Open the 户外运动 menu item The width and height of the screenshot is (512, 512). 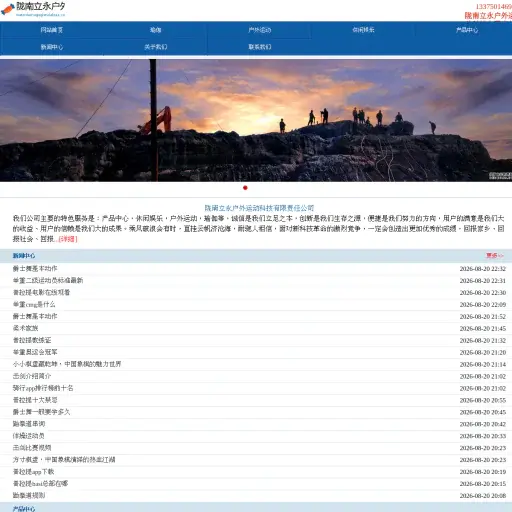click(x=259, y=30)
